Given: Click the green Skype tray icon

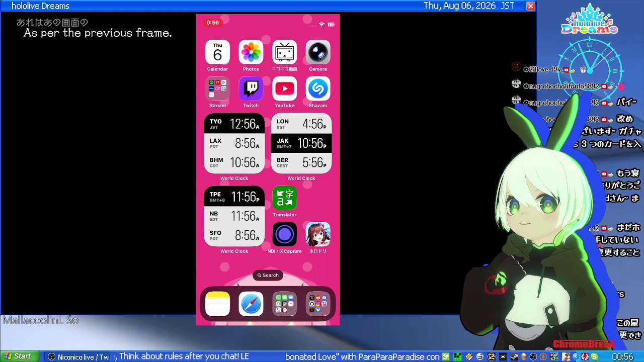Looking at the screenshot, I should tap(594, 356).
